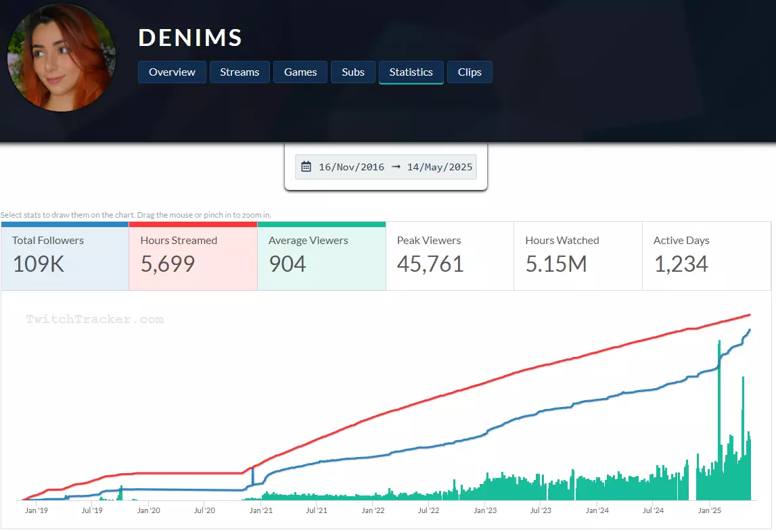Image resolution: width=776 pixels, height=532 pixels.
Task: Enable Hours Watched stat on chart
Action: (x=578, y=256)
